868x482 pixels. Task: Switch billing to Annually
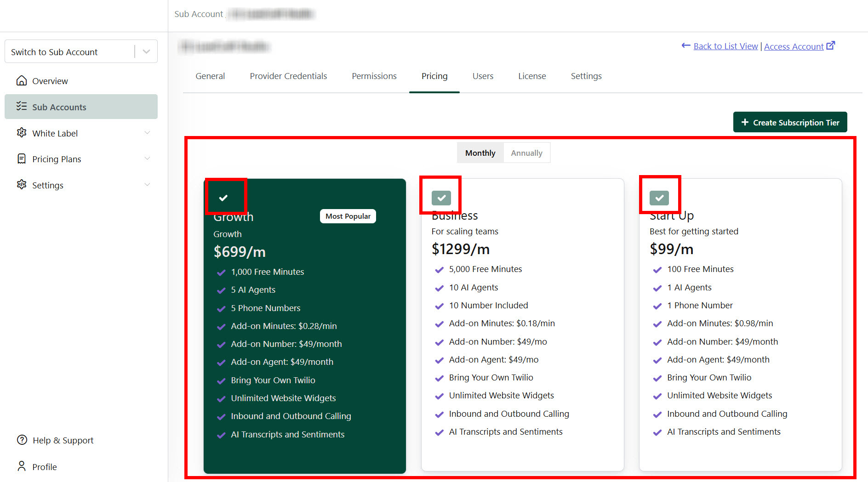(527, 153)
